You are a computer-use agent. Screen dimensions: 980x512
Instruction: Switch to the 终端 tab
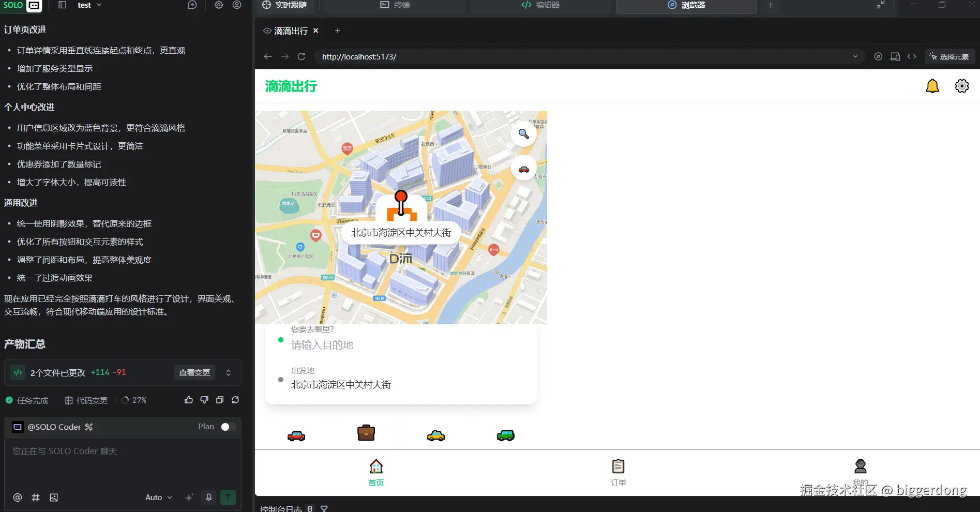tap(395, 5)
